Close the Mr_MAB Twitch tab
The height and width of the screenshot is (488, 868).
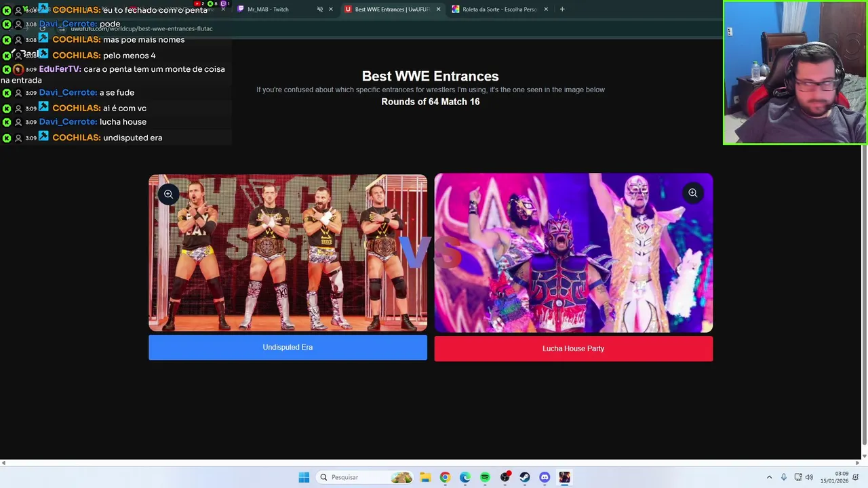(x=331, y=9)
